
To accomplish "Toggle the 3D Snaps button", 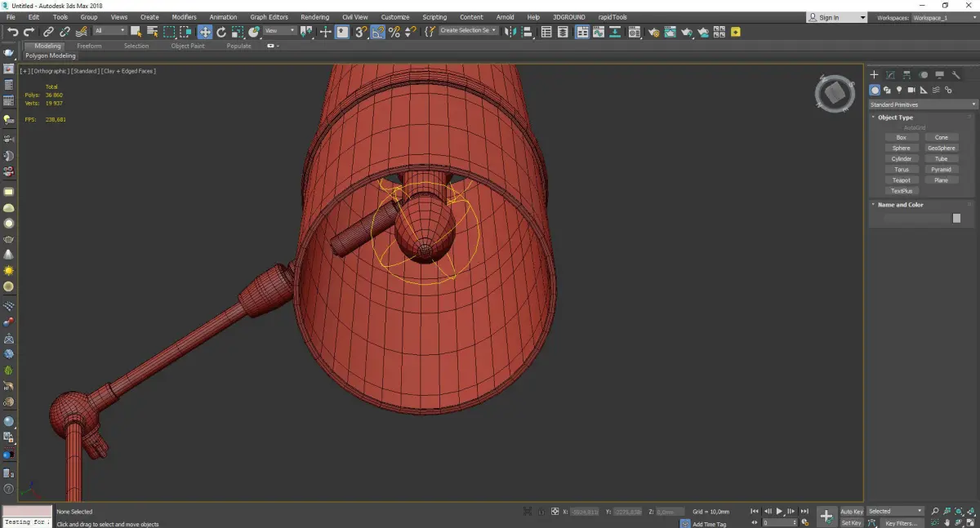I will [360, 32].
